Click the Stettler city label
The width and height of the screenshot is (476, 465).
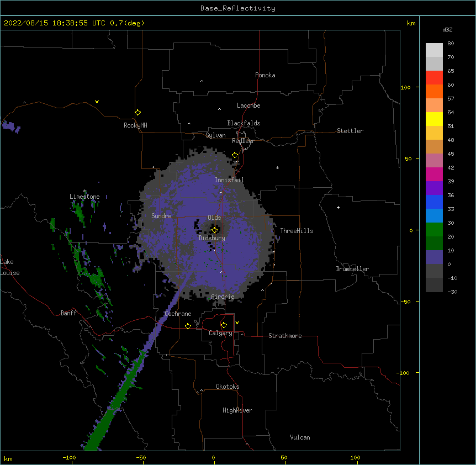coord(350,131)
